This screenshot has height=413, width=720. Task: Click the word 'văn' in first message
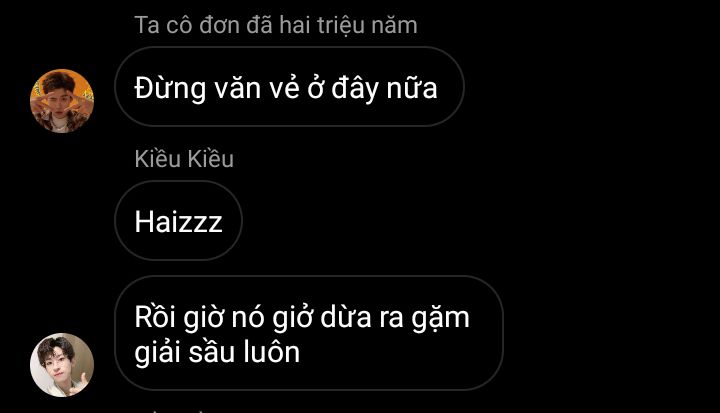(237, 88)
